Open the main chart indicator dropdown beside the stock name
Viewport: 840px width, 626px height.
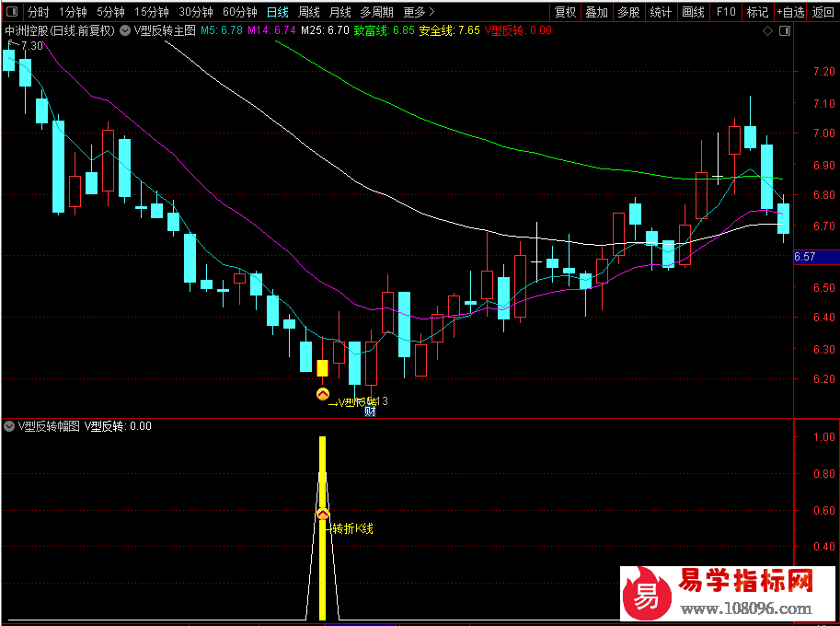pos(125,30)
